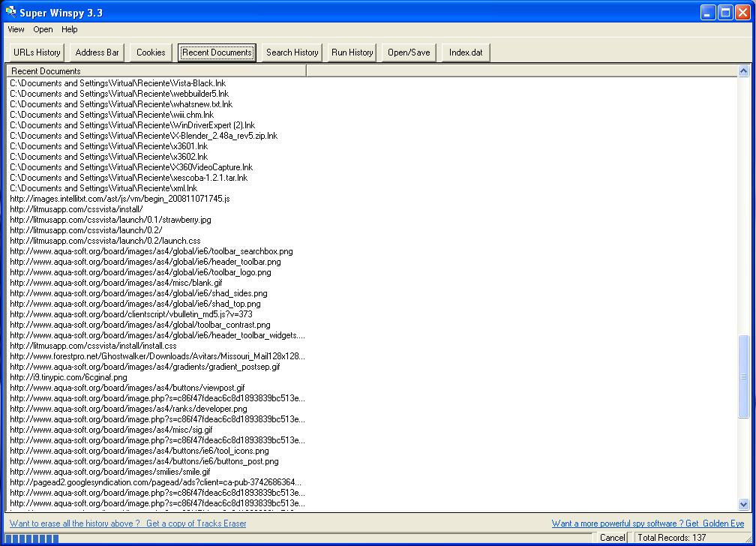The image size is (756, 546).
Task: Select the Recent Documents tab
Action: click(217, 52)
